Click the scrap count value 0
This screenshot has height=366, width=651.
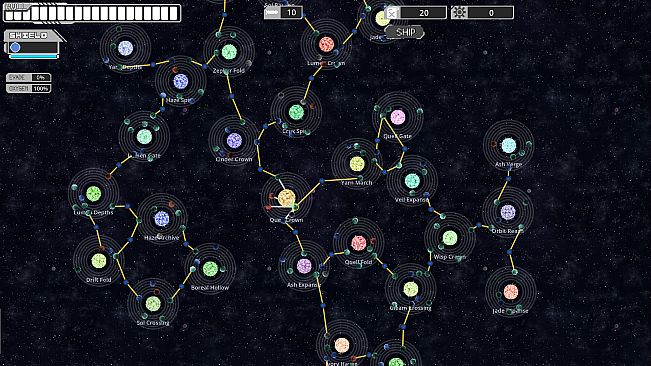pyautogui.click(x=491, y=13)
